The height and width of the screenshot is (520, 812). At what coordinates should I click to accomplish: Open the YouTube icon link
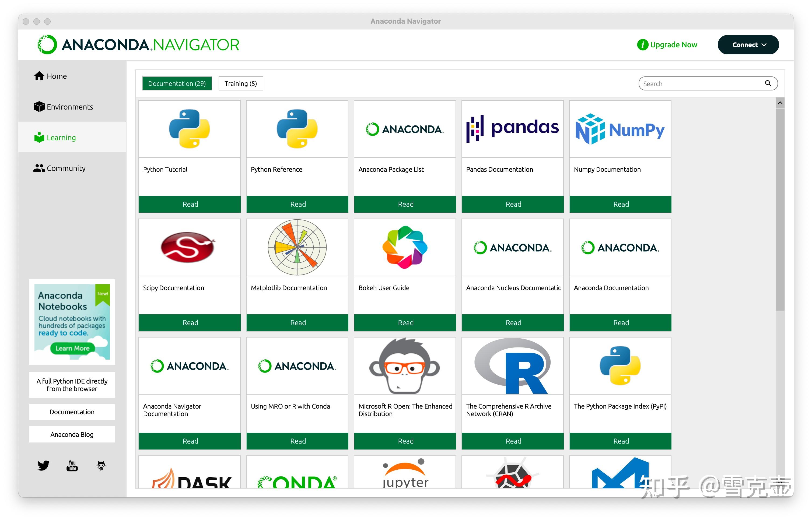pos(72,466)
